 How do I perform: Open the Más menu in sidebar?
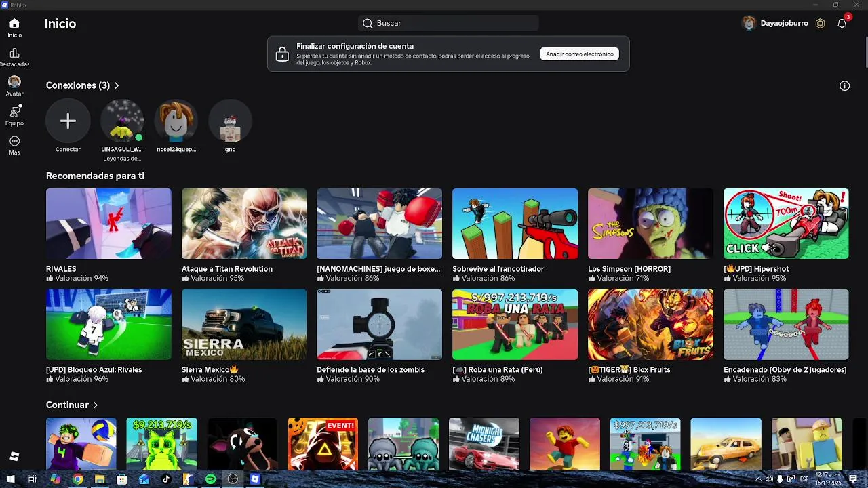(14, 145)
